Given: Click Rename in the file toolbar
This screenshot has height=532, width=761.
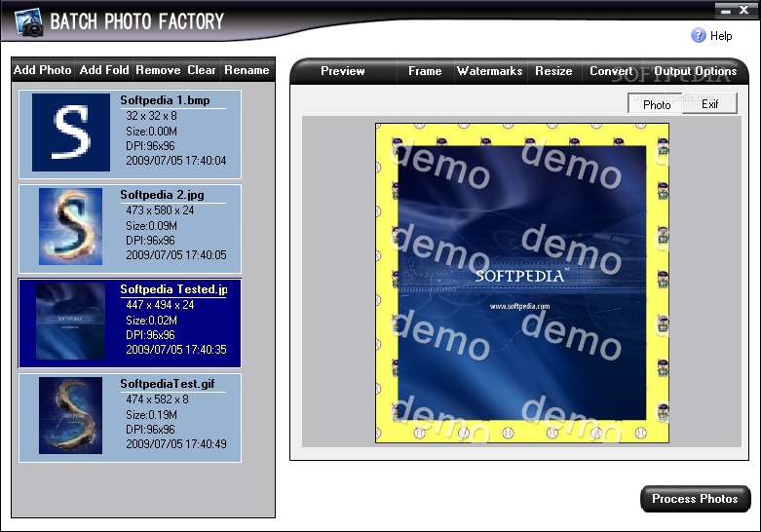Looking at the screenshot, I should pos(247,70).
